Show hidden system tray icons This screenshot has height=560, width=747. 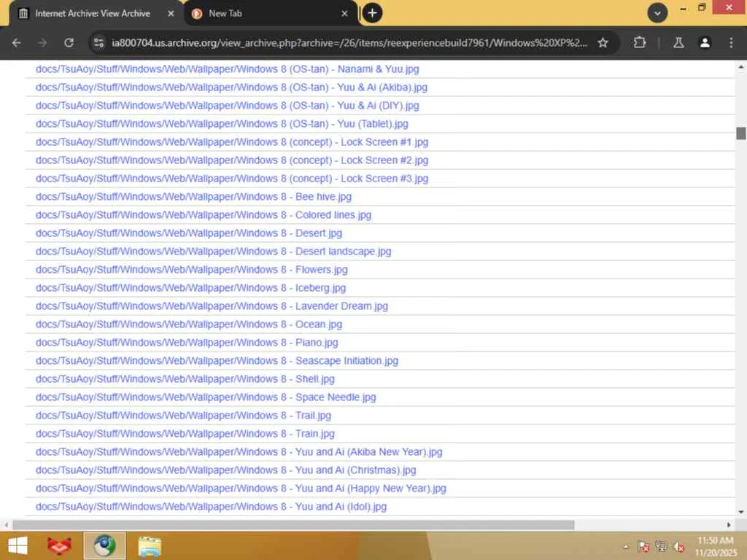[x=625, y=547]
